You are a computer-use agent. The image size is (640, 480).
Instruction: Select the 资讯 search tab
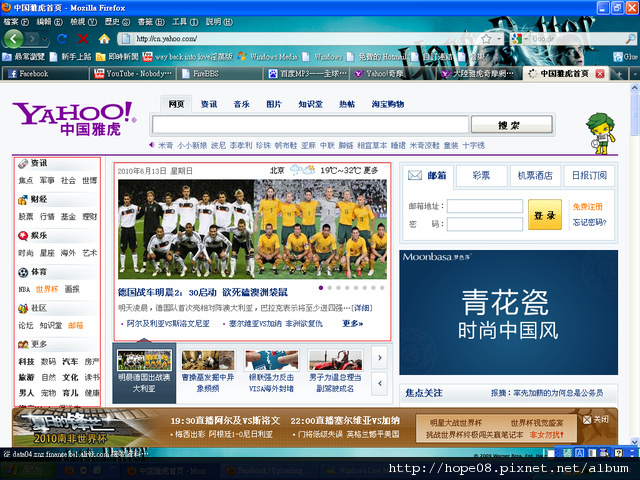[209, 104]
